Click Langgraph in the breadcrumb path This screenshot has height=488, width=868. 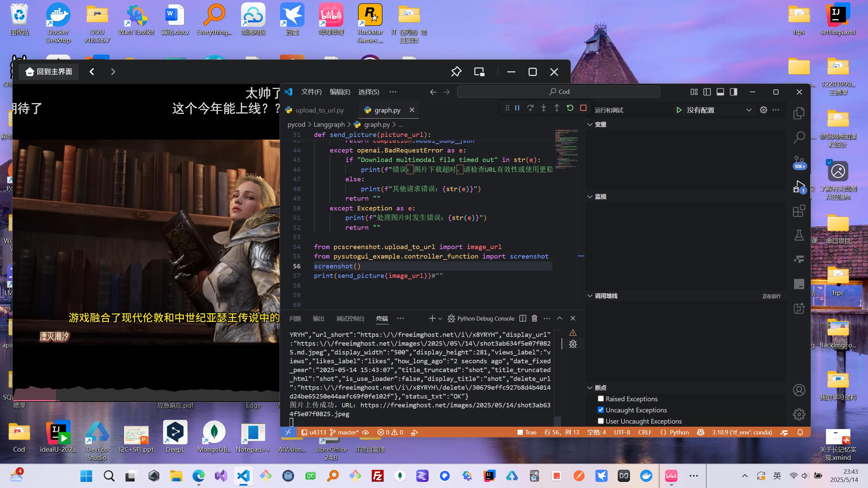329,124
